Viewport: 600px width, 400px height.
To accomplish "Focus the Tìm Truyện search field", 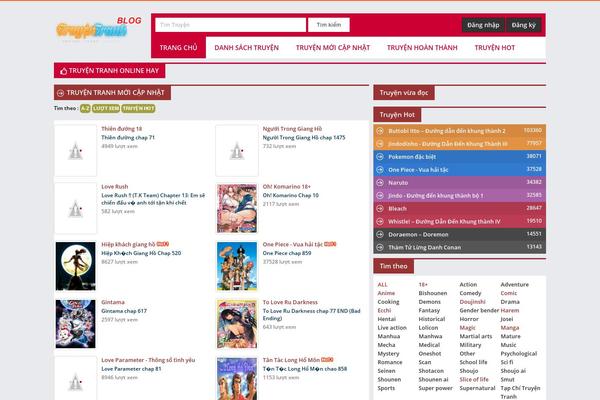I will click(x=231, y=25).
